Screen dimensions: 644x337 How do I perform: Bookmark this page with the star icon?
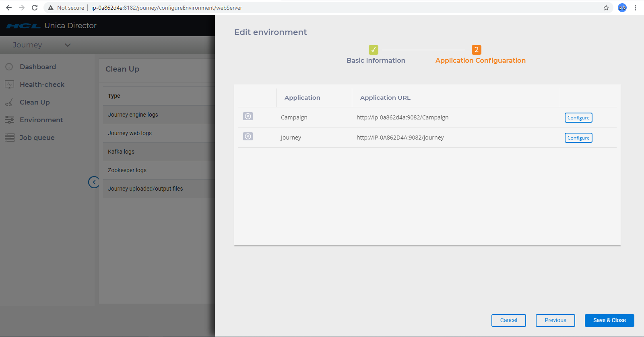point(606,8)
